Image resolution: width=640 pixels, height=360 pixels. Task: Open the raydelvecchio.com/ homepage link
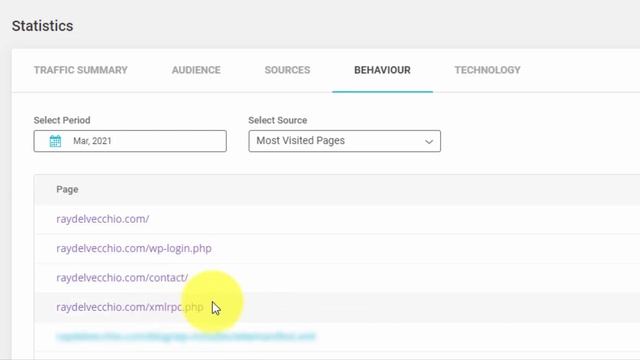[102, 219]
